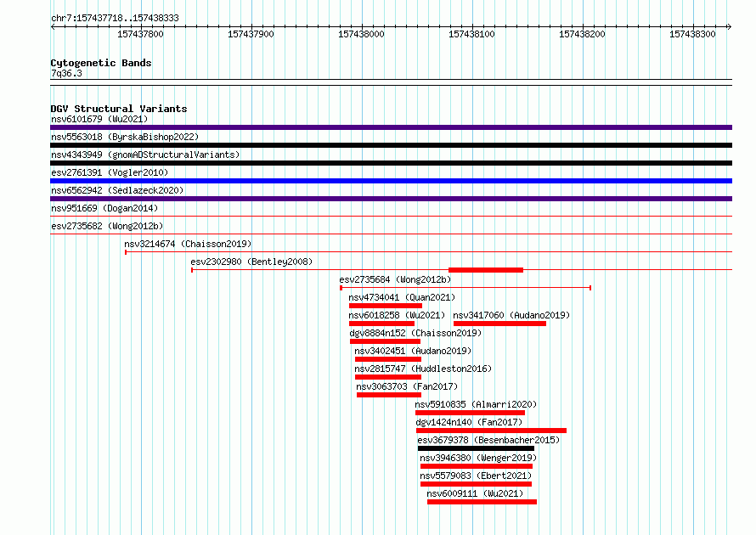Screen dimensions: 756x535
Task: Click ruler position 157438000
Action: pyautogui.click(x=361, y=34)
